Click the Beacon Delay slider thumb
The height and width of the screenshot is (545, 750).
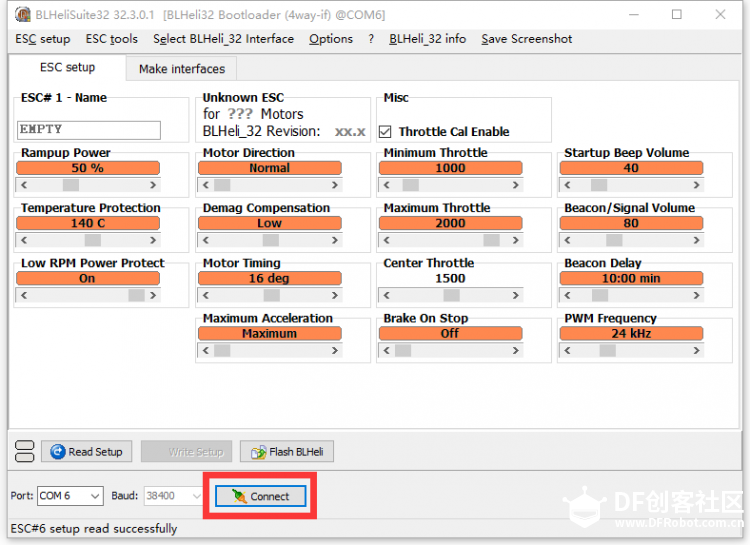point(600,295)
